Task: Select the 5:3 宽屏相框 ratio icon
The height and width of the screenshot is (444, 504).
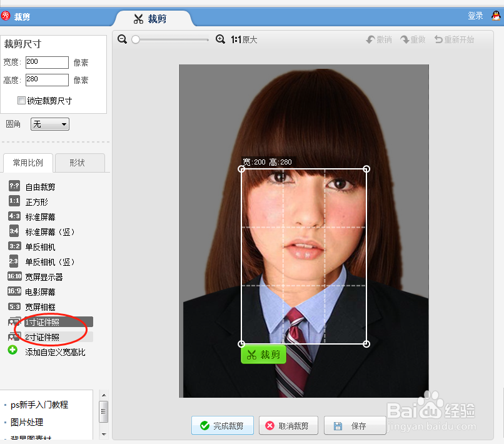Action: tap(14, 306)
